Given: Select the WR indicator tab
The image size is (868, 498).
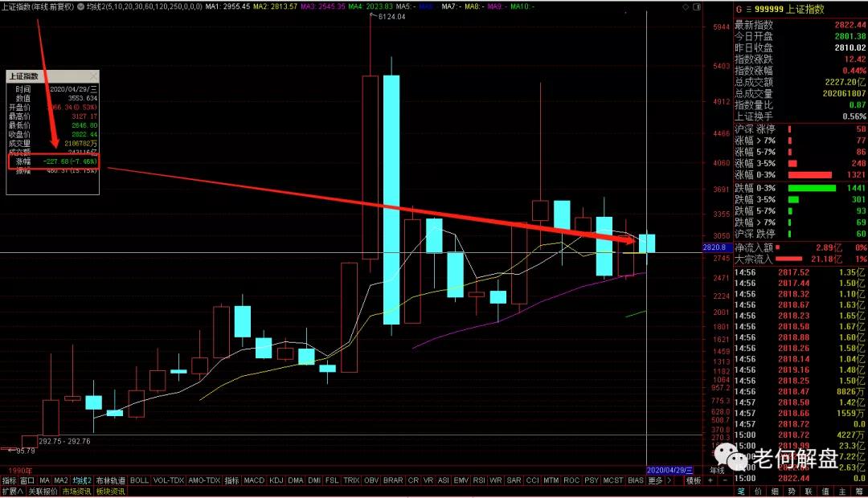Looking at the screenshot, I should [x=496, y=480].
